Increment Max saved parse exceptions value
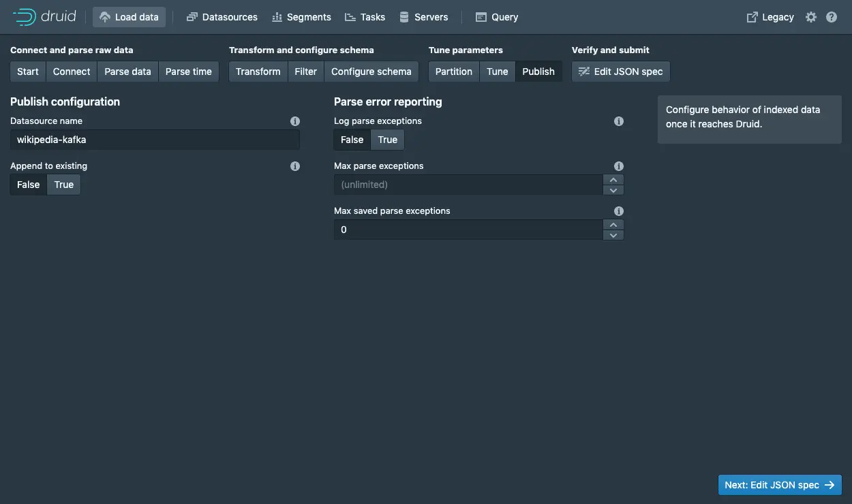The width and height of the screenshot is (852, 504). coord(613,225)
